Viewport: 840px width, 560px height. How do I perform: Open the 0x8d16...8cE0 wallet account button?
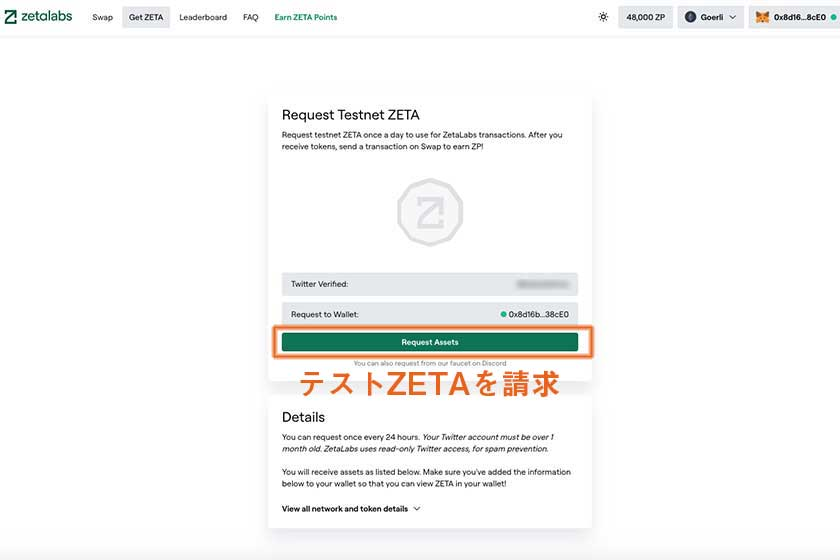point(795,17)
